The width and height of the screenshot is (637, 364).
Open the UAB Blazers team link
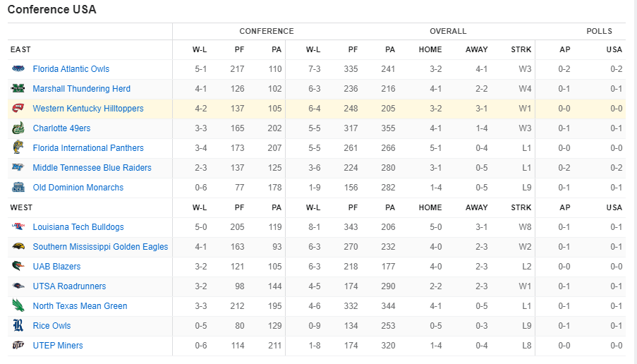[x=56, y=267]
